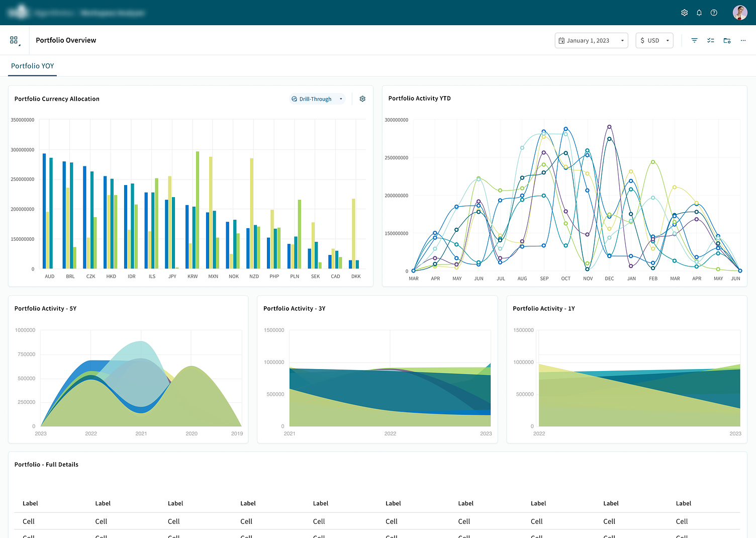Click the help question mark icon

714,13
